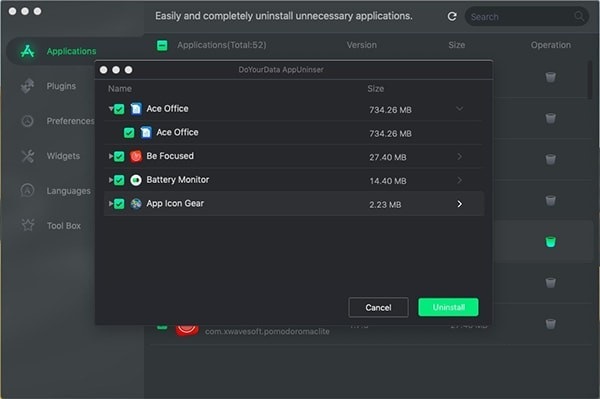Expand the Battery Monitor tree triangle
The height and width of the screenshot is (399, 600).
[111, 180]
